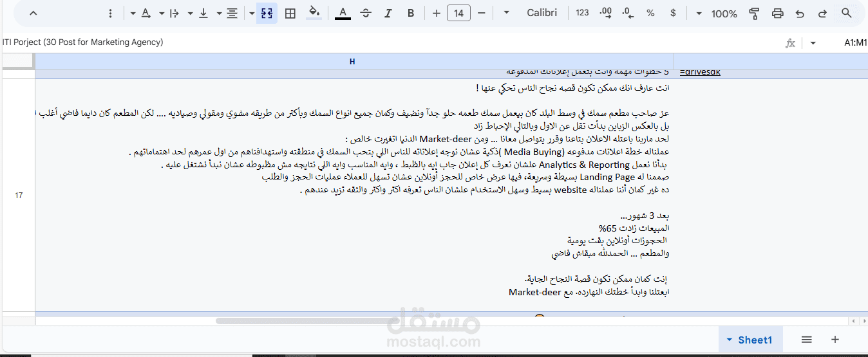Click the vertical align bottom icon
The width and height of the screenshot is (868, 357).
(x=203, y=14)
